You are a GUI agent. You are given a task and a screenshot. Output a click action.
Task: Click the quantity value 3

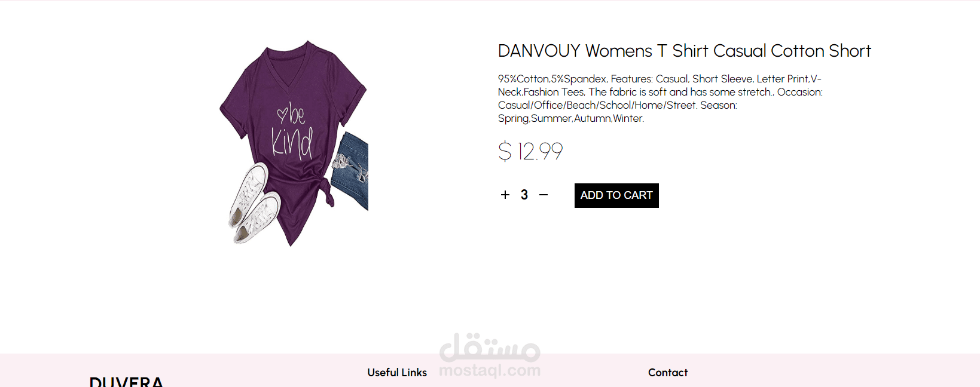524,195
